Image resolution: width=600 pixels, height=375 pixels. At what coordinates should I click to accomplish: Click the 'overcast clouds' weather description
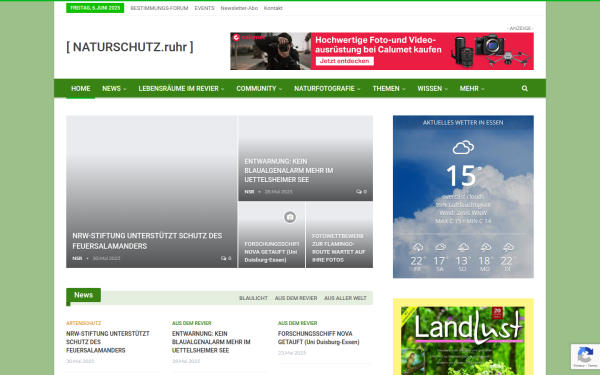coord(463,197)
